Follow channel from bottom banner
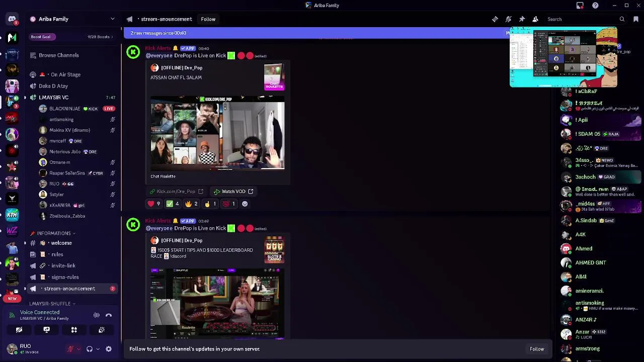The width and height of the screenshot is (644, 362). pos(537,349)
